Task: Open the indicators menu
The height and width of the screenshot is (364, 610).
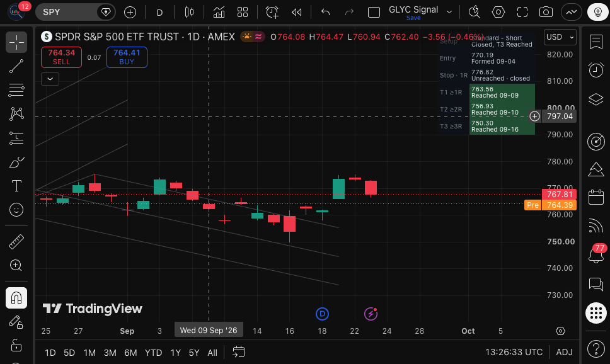Action: coord(219,13)
